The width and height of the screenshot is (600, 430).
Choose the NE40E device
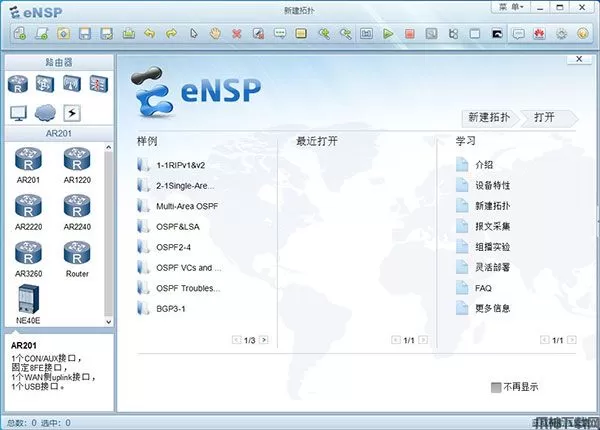tap(28, 305)
